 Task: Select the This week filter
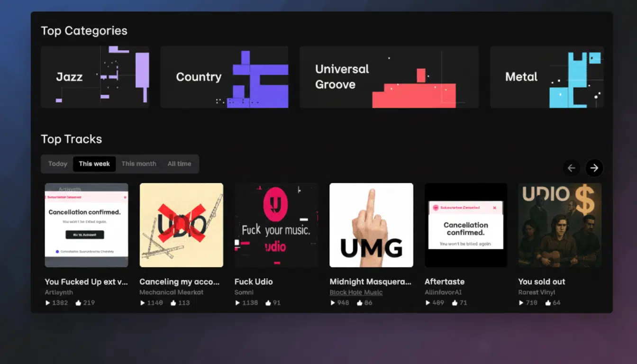coord(94,164)
